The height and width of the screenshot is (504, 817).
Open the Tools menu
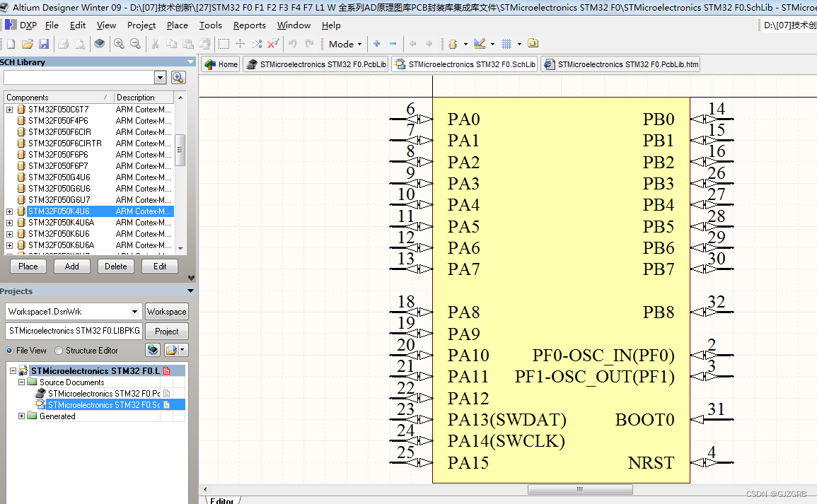[x=210, y=25]
